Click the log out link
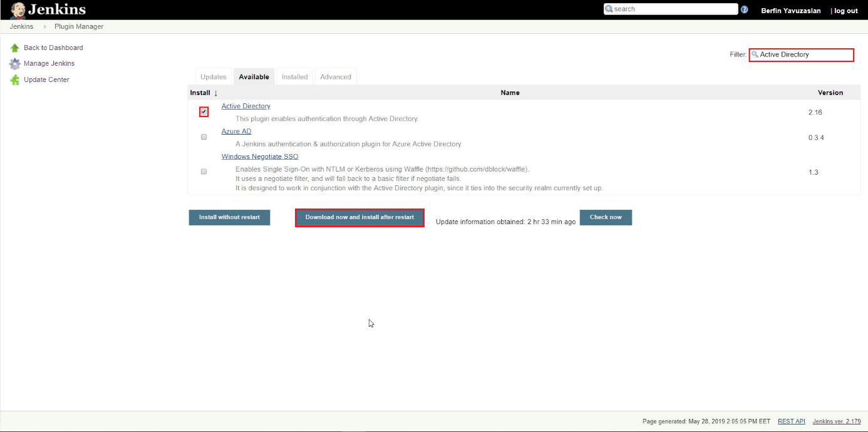868x432 pixels. tap(846, 11)
